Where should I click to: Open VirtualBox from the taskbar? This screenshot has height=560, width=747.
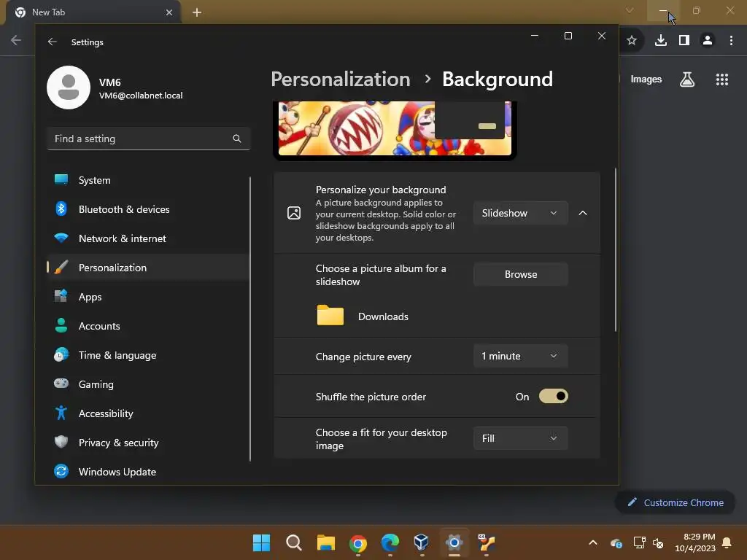tap(422, 542)
